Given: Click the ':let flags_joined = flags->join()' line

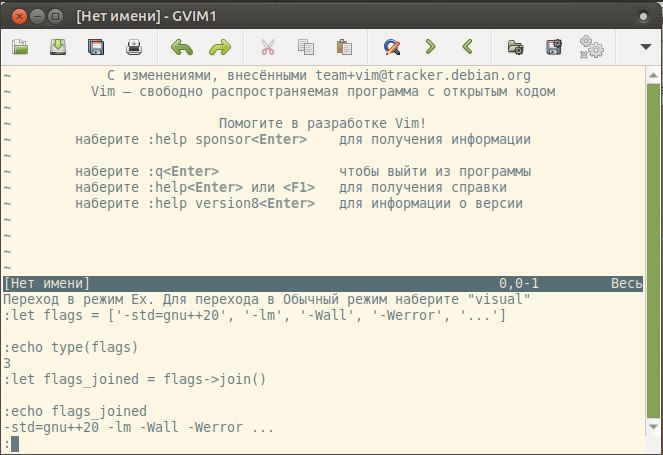Looking at the screenshot, I should tap(135, 379).
